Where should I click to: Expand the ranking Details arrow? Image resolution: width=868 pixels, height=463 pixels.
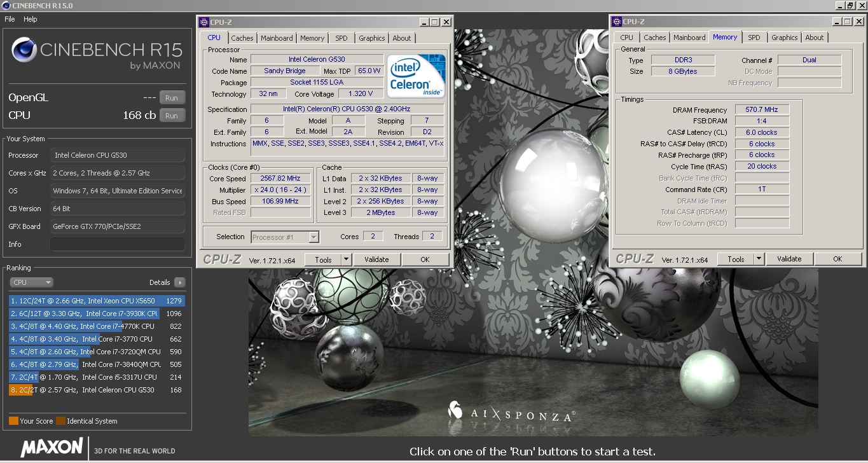click(x=179, y=282)
